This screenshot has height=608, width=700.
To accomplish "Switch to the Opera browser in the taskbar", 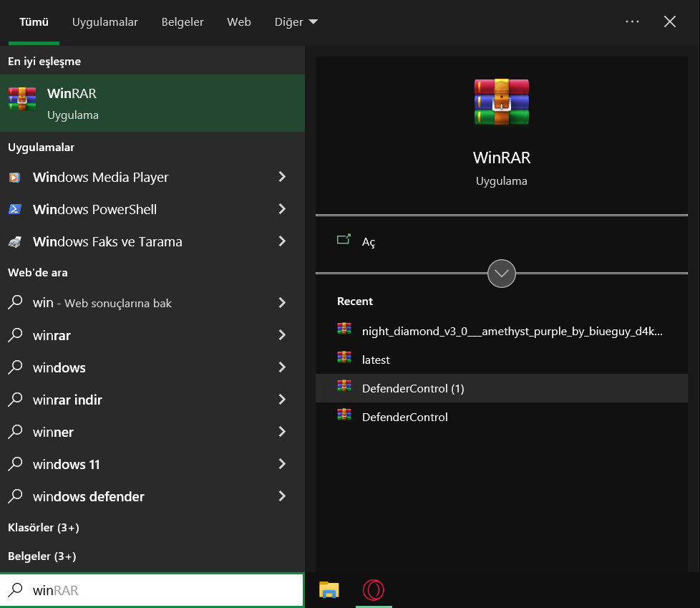I will point(374,589).
